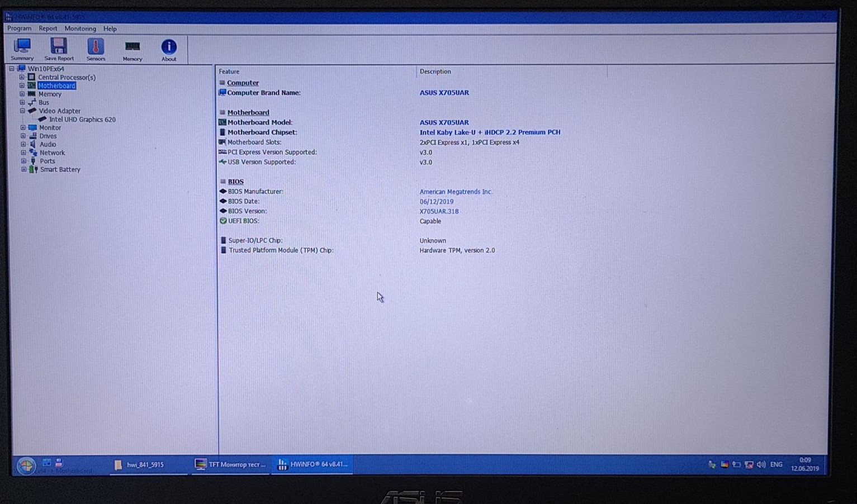The image size is (857, 504).
Task: Click the Super-IO/LPC Chip value 'Unknown'
Action: [x=433, y=241]
